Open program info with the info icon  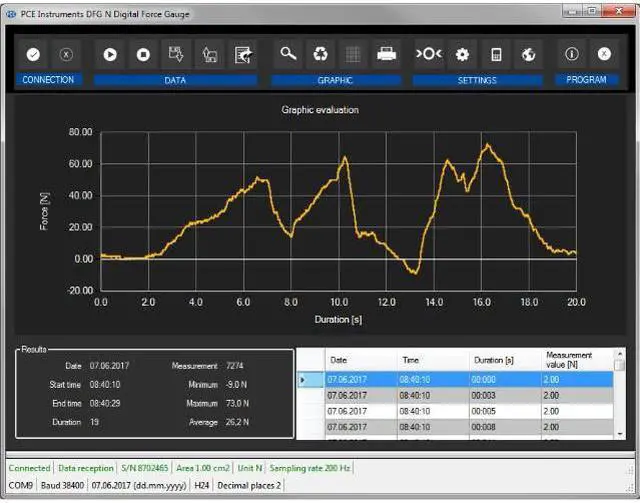(x=572, y=54)
